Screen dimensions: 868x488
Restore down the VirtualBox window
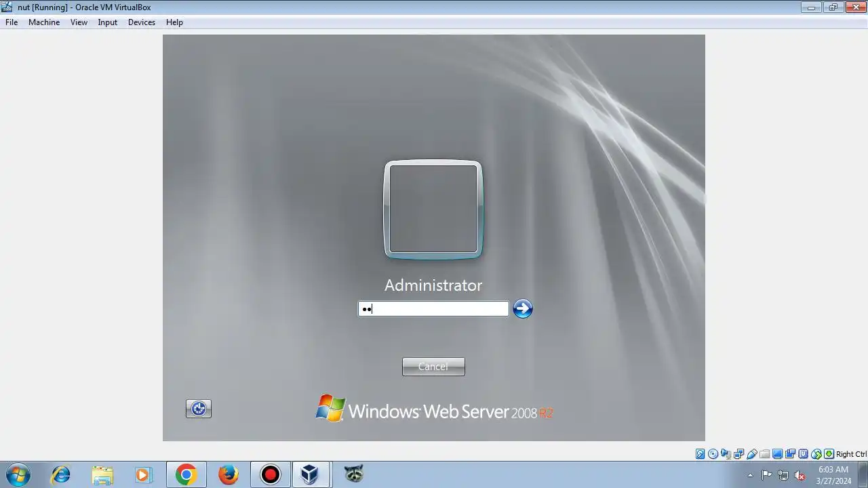pos(833,7)
